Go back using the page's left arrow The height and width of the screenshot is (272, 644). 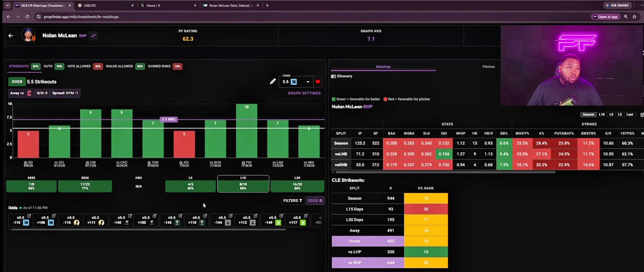click(x=11, y=35)
